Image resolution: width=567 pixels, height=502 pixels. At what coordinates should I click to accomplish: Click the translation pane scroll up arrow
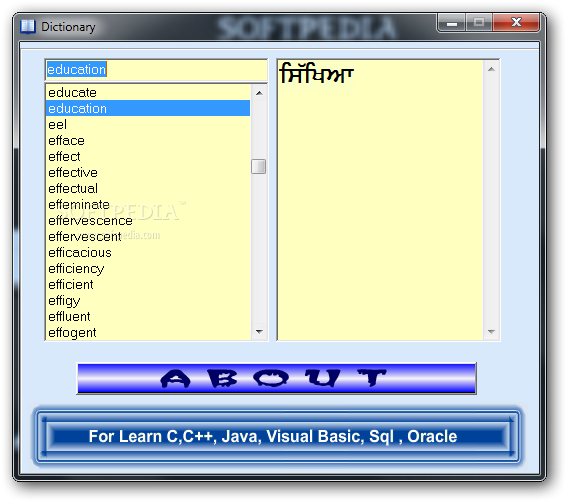pyautogui.click(x=491, y=69)
